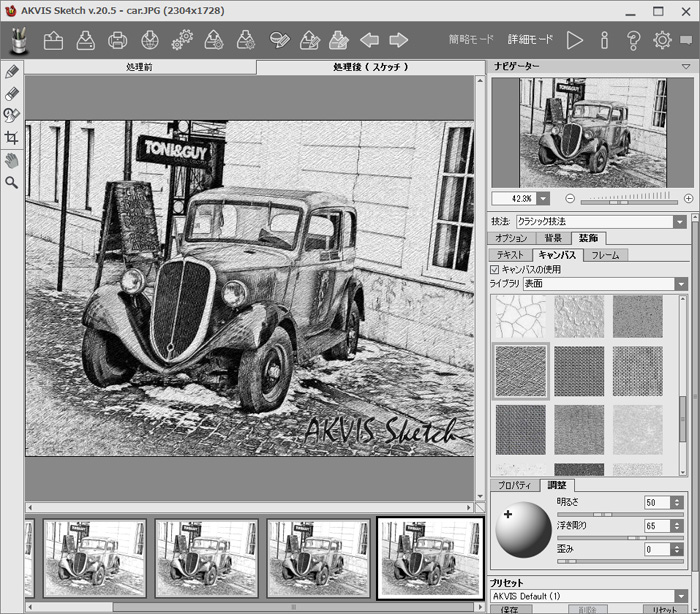The image size is (700, 614).
Task: Open the テキスト sub-tab
Action: (510, 255)
